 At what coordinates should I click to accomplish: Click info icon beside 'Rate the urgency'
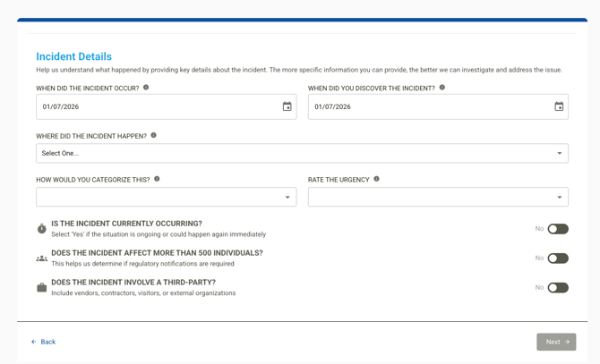pos(376,179)
